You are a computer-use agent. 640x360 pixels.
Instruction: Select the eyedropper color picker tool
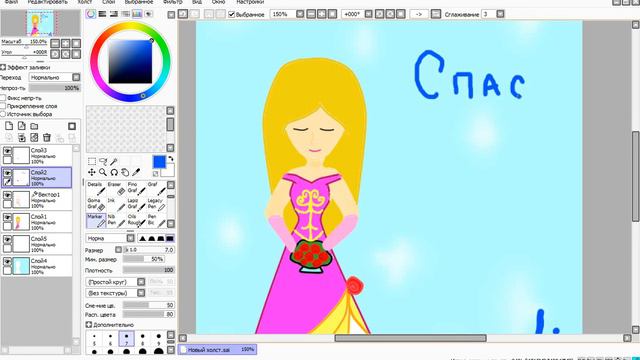coord(136,172)
